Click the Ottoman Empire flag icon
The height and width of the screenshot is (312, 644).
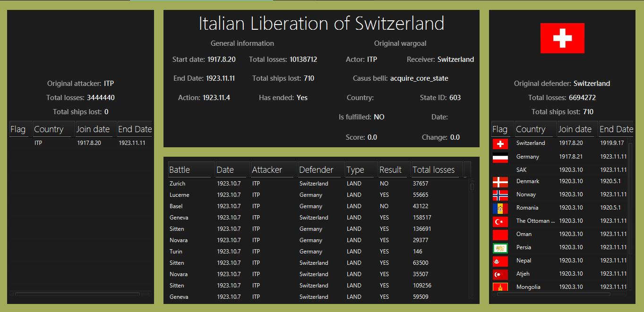[x=500, y=221]
